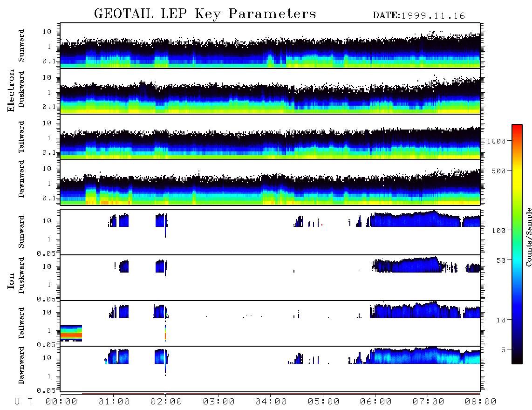532x410 pixels.
Task: Click the Electron 'Duskward' panel label
Action: pos(21,89)
